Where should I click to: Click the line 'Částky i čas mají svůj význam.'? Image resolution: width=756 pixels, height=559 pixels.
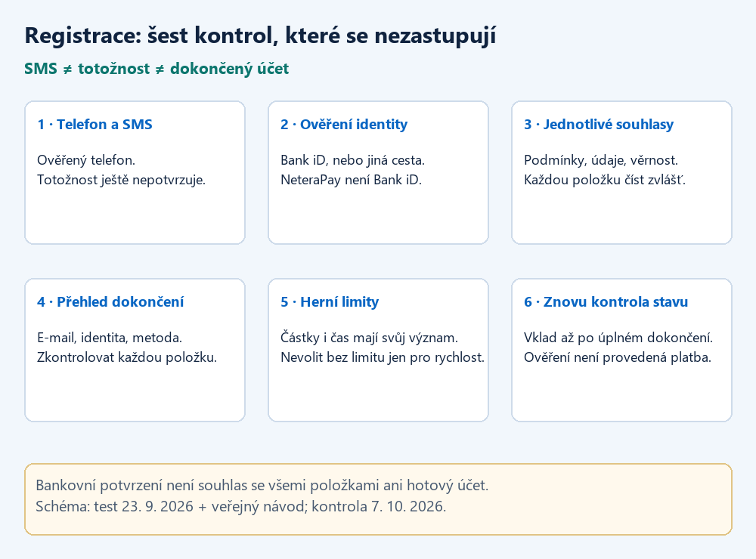point(370,338)
